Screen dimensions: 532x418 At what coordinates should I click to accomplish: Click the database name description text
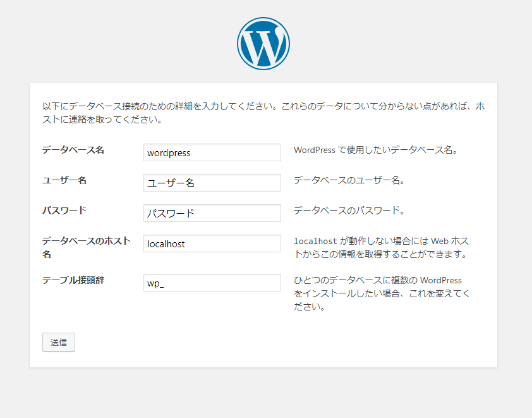(x=375, y=150)
